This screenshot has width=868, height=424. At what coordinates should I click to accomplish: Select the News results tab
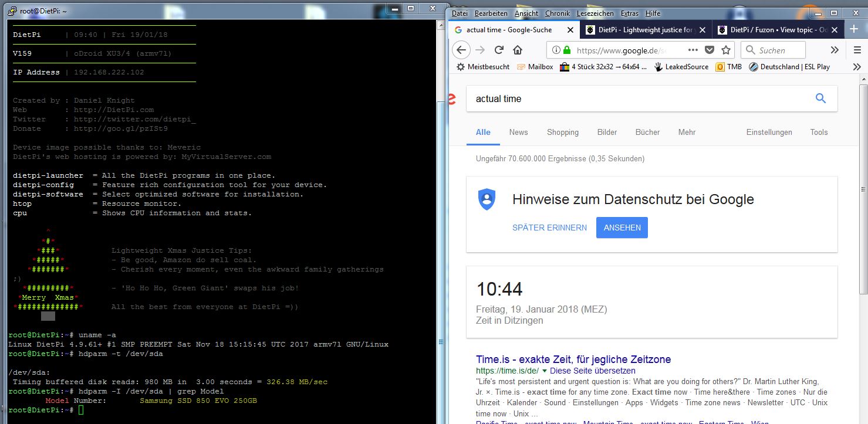click(519, 132)
